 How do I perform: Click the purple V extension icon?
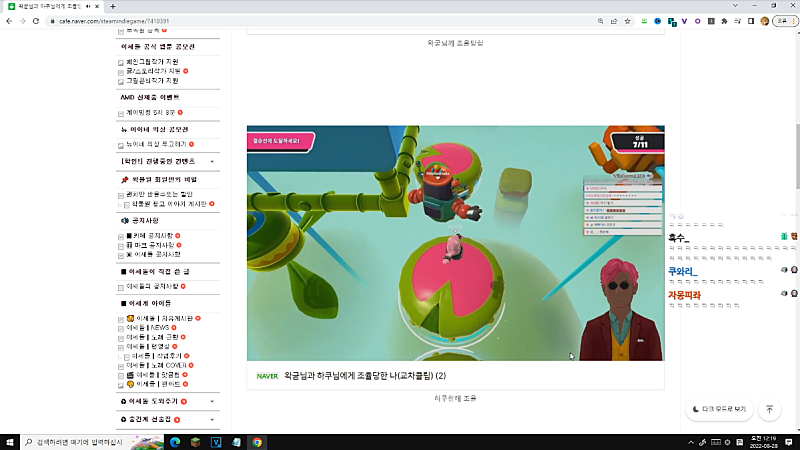coord(684,21)
